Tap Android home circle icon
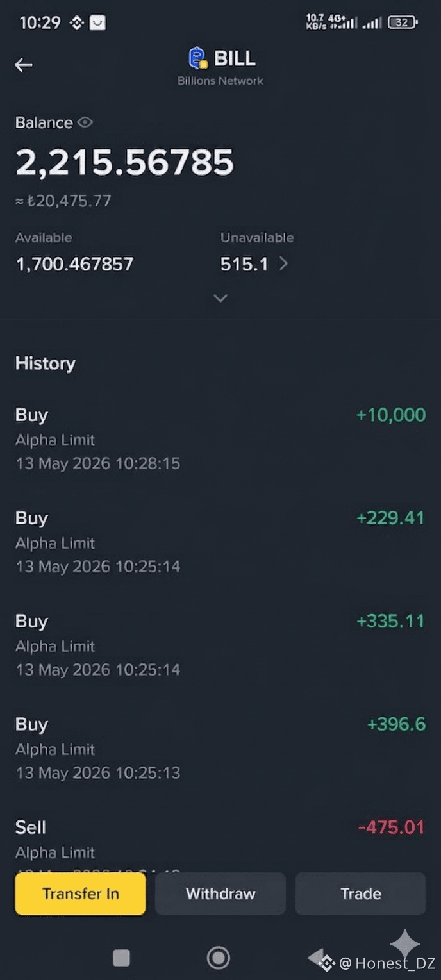441x980 pixels. click(219, 958)
